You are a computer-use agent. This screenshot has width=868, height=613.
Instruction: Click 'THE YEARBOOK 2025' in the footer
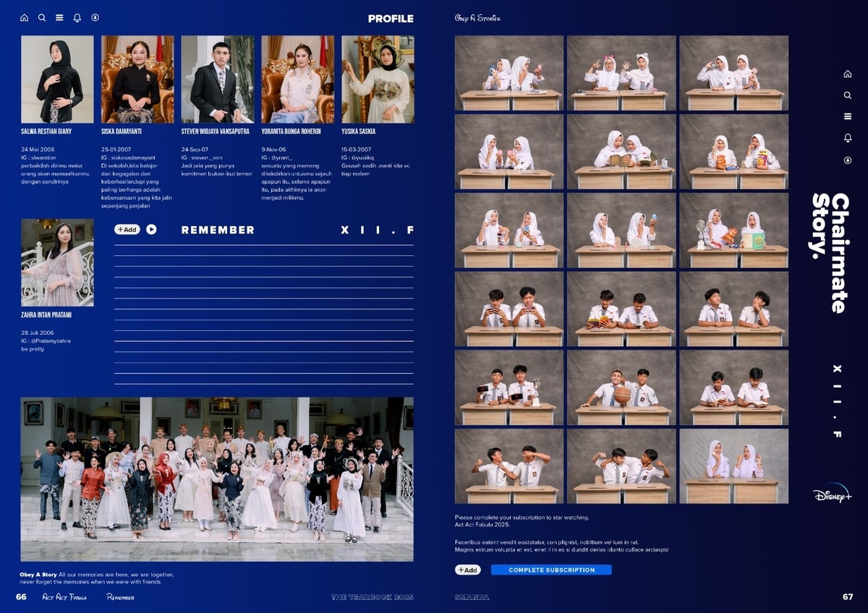(x=373, y=597)
